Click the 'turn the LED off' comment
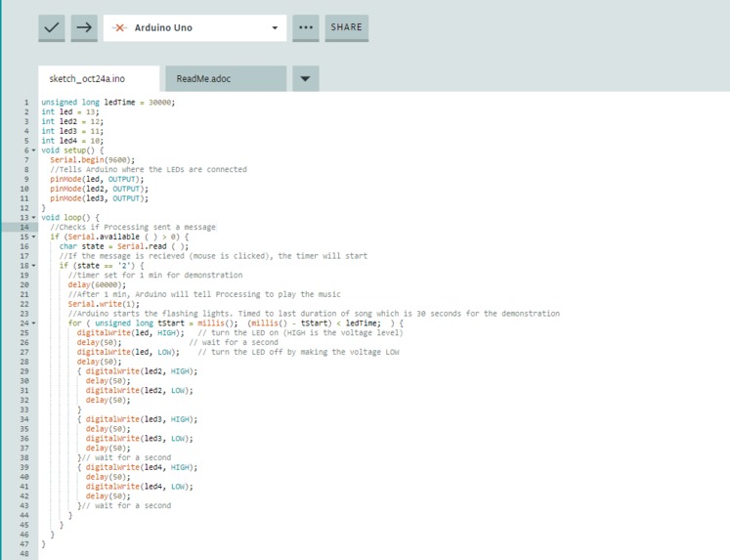The width and height of the screenshot is (730, 560). (x=298, y=352)
